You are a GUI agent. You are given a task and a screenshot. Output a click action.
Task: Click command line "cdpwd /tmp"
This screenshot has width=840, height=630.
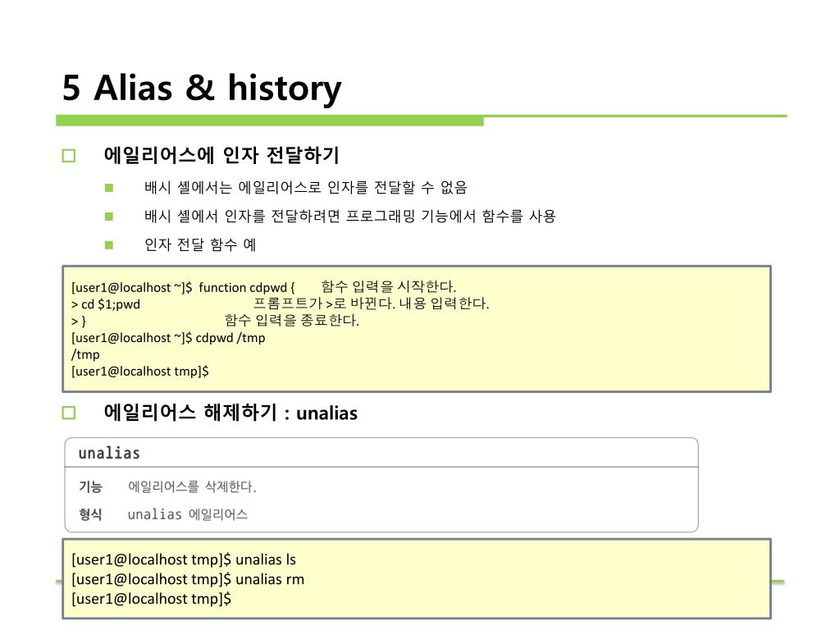pyautogui.click(x=231, y=338)
